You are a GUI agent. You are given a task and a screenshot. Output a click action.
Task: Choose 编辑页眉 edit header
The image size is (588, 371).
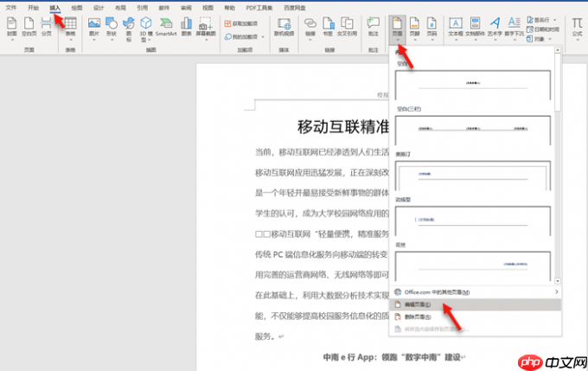pyautogui.click(x=475, y=304)
